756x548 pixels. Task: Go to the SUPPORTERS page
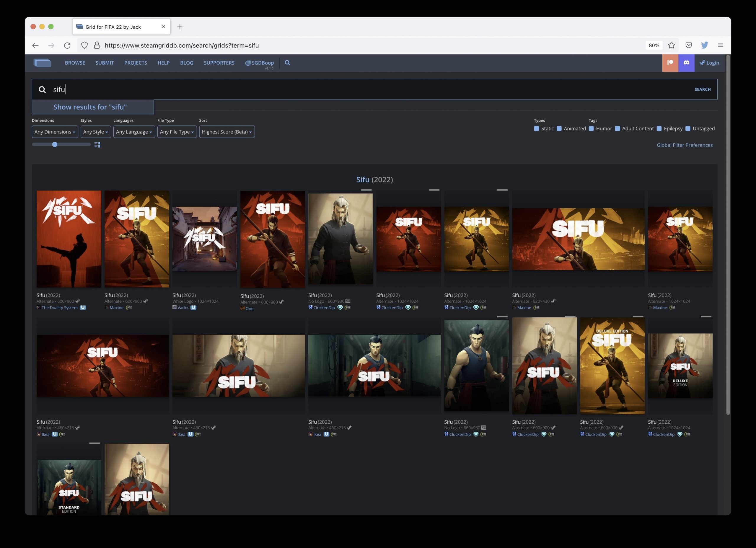point(219,63)
